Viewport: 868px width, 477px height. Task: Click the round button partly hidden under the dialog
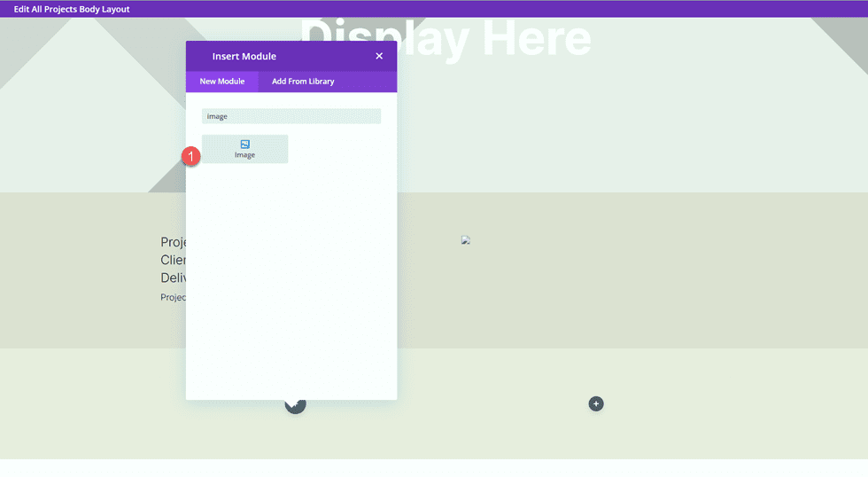295,406
